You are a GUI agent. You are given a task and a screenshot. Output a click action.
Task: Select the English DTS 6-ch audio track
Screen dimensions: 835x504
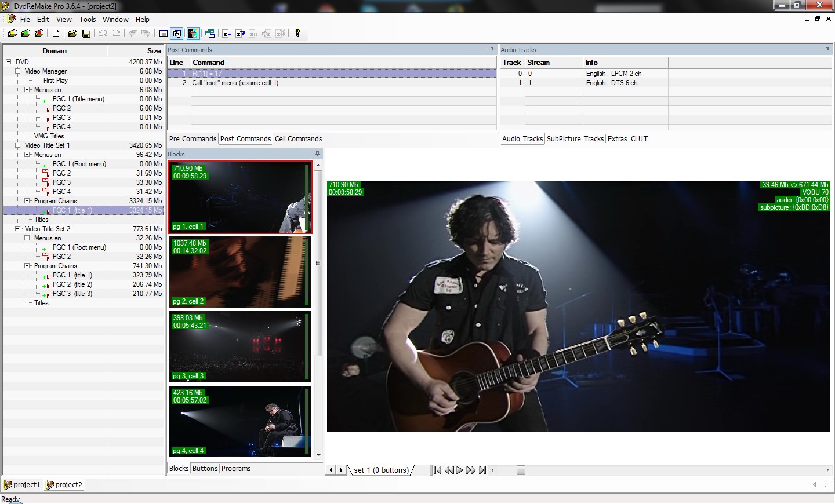coord(666,83)
